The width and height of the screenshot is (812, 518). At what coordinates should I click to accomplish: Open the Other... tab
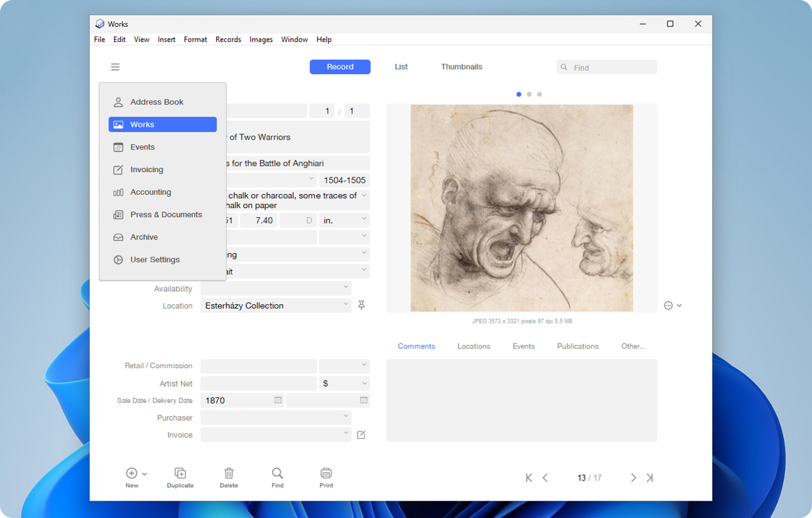(633, 346)
